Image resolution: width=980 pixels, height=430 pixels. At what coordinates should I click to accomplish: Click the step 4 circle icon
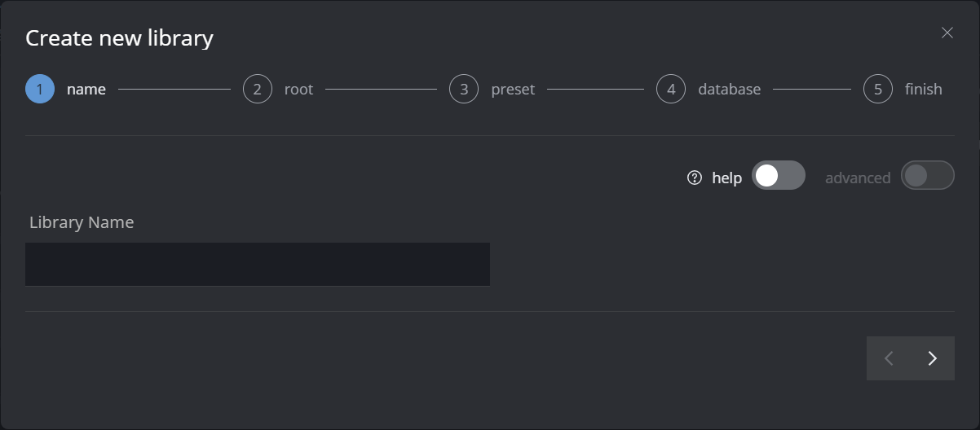coord(671,89)
